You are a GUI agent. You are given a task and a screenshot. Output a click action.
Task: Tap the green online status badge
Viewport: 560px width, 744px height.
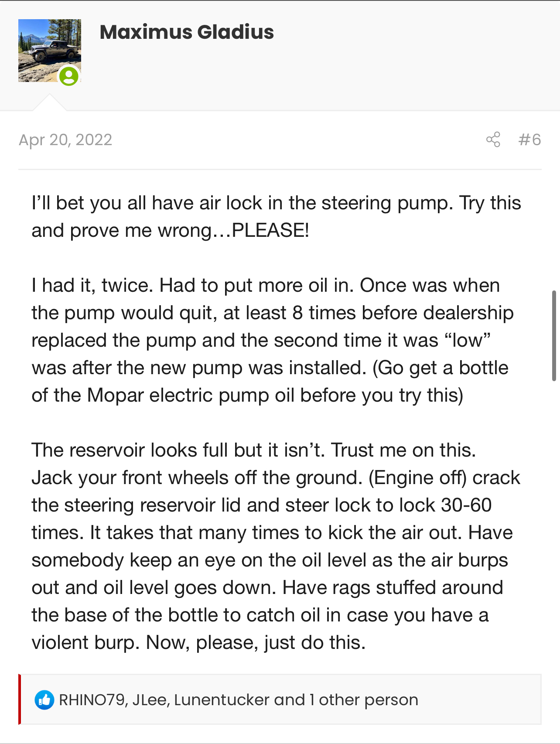(69, 76)
